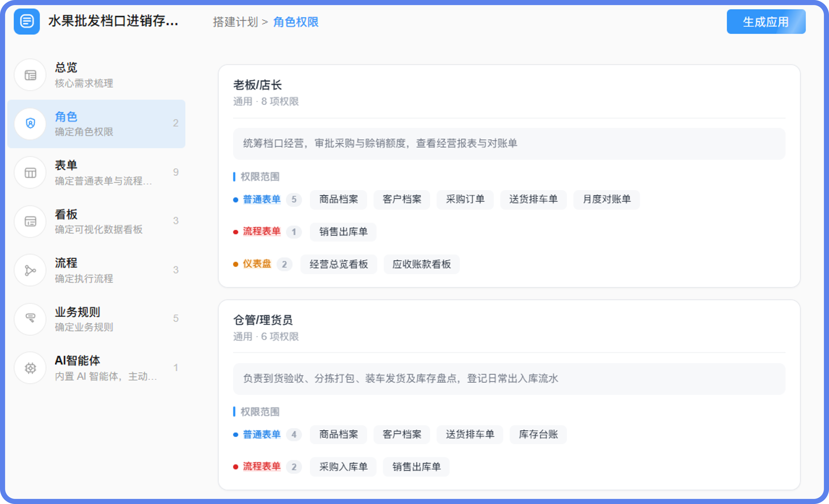Open the 总览 section in sidebar

click(x=96, y=75)
